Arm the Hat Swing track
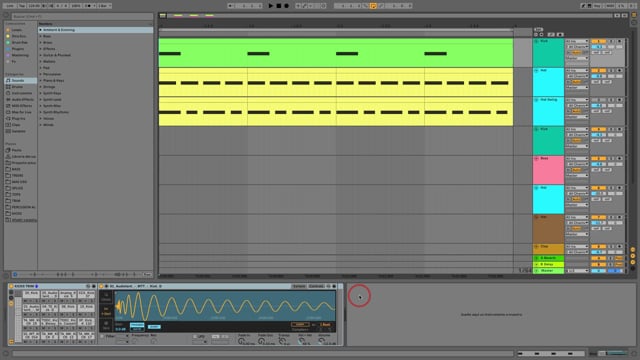 619,100
